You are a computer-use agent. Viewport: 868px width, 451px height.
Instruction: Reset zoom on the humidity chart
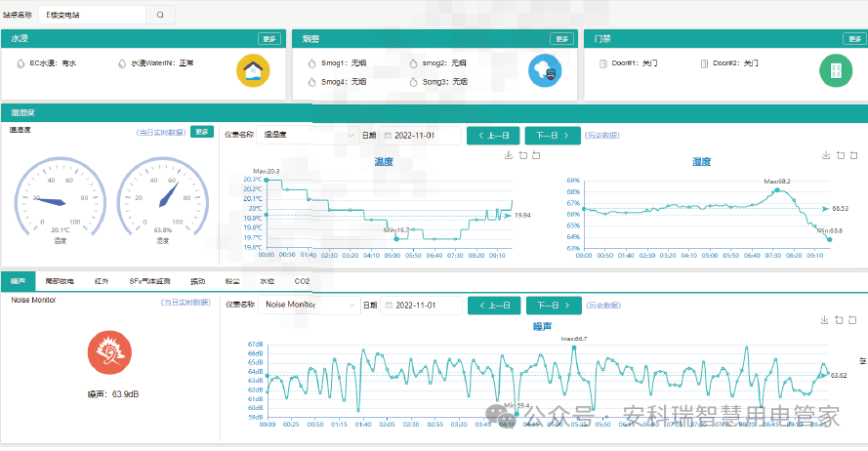pyautogui.click(x=854, y=155)
